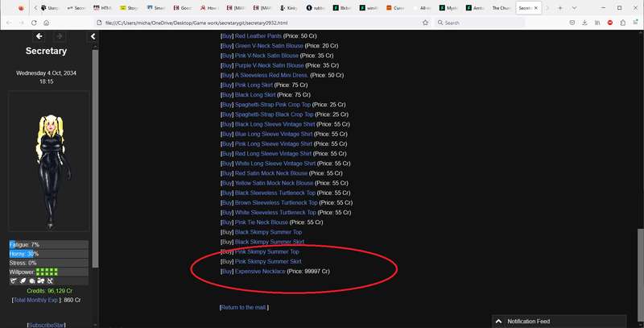The width and height of the screenshot is (644, 328).
Task: Buy the Red Leather Pants
Action: click(227, 35)
